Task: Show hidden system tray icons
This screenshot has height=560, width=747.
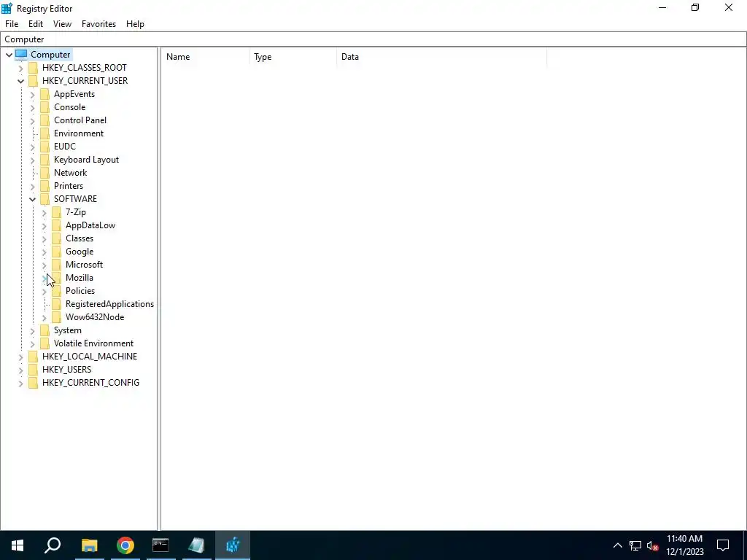Action: pyautogui.click(x=617, y=545)
